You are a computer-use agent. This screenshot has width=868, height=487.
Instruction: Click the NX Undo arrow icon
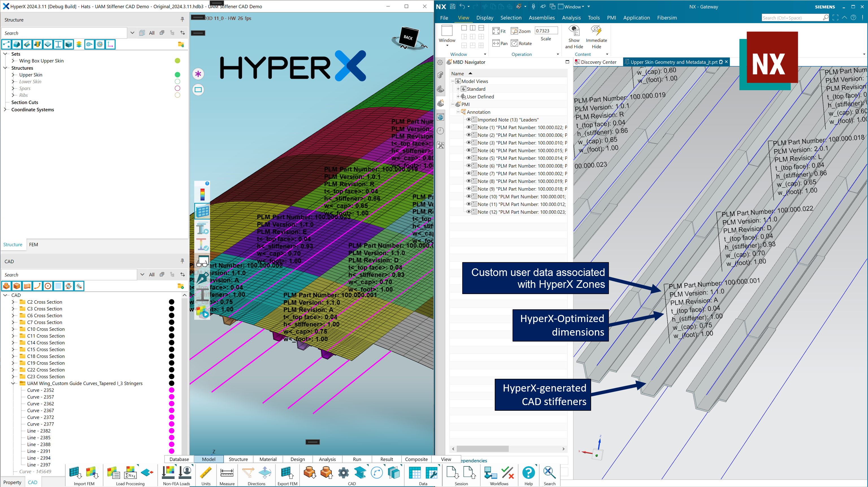462,6
